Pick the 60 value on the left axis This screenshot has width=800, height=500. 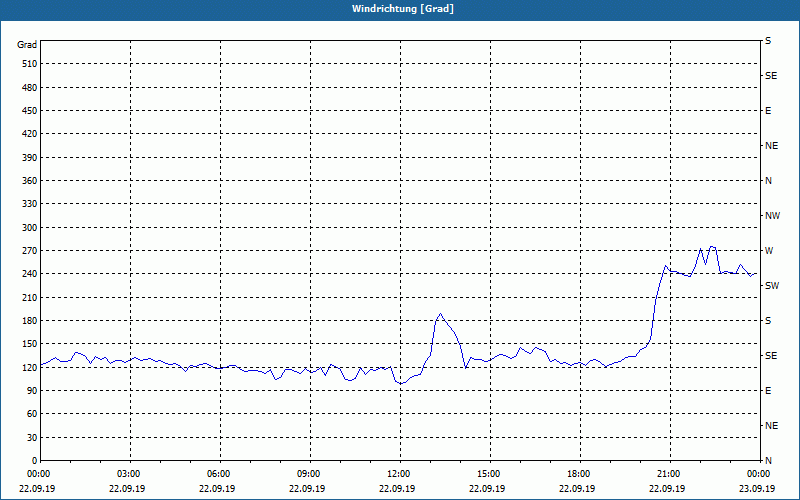pyautogui.click(x=31, y=414)
